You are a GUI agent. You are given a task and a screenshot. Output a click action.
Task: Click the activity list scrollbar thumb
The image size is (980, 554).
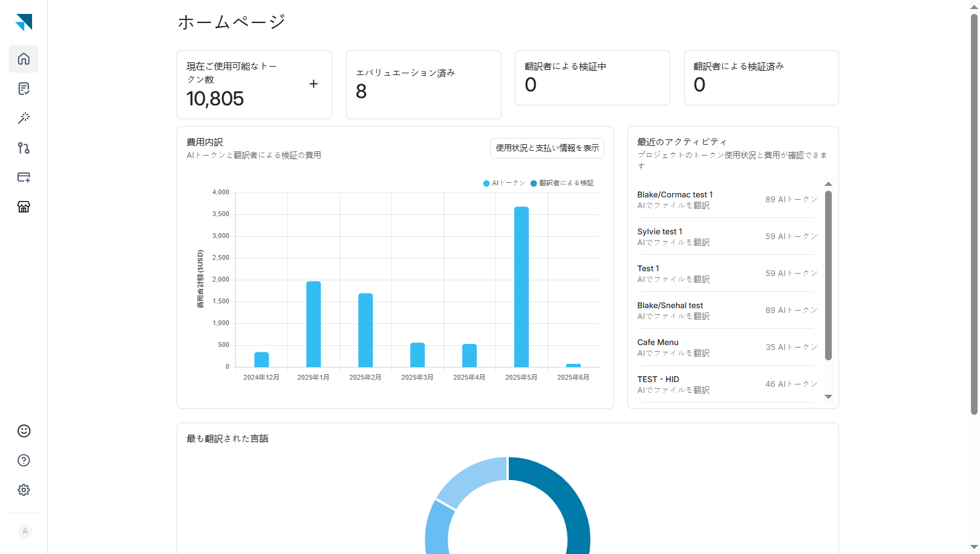pyautogui.click(x=829, y=275)
